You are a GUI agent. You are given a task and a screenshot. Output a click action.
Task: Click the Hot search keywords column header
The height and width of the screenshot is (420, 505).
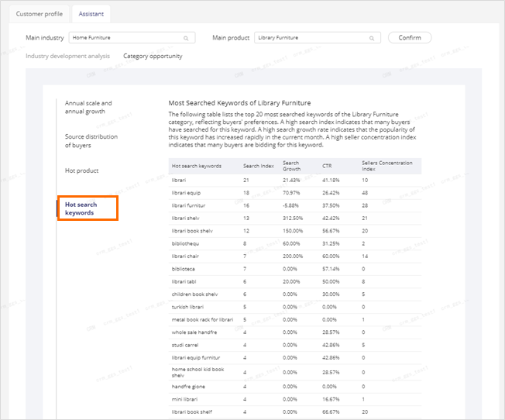[x=197, y=166]
